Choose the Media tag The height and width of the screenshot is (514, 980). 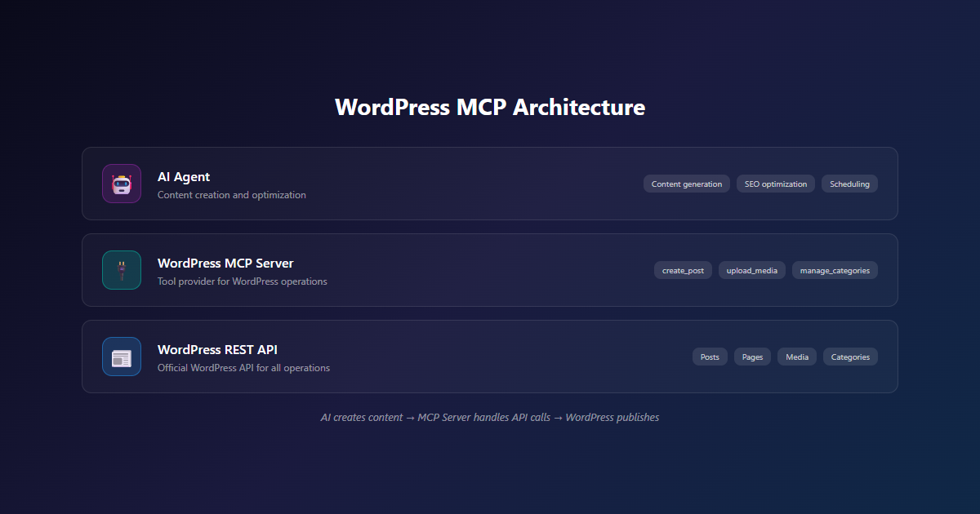[797, 357]
